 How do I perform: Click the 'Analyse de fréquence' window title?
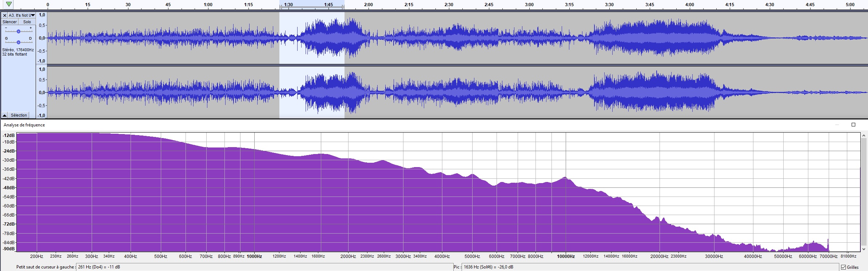[x=24, y=125]
